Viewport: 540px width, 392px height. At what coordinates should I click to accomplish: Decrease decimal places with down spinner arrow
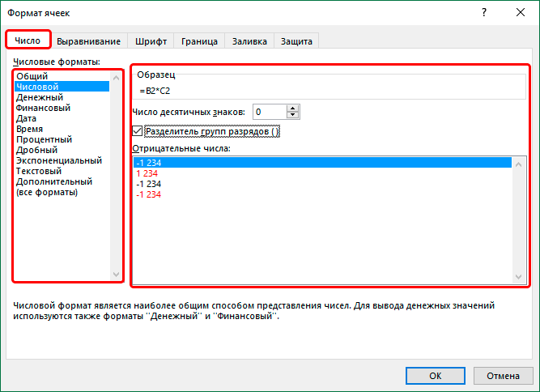293,115
